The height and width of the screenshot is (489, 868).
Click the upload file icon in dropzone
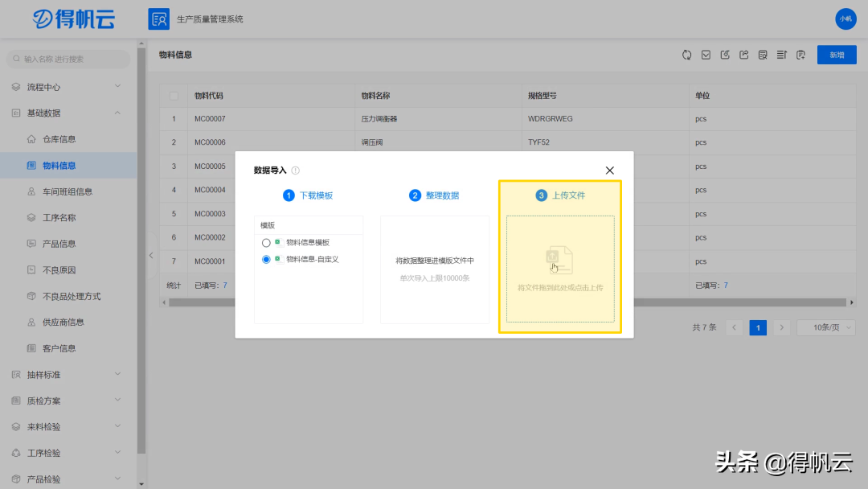coord(559,260)
